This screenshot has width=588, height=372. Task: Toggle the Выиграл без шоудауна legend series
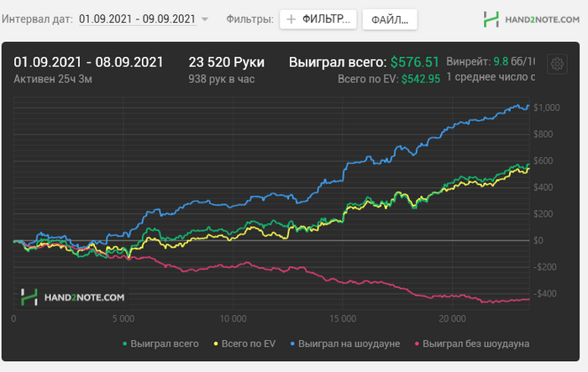472,344
